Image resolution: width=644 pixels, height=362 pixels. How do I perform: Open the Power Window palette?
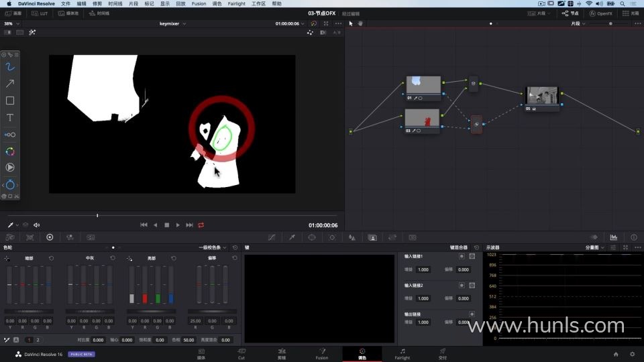coord(312,237)
